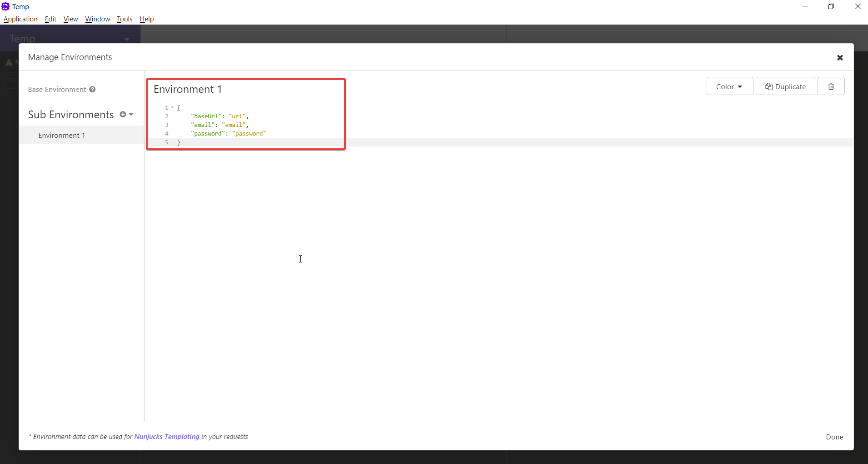The image size is (868, 464).
Task: Open the Tools menu
Action: pos(125,19)
